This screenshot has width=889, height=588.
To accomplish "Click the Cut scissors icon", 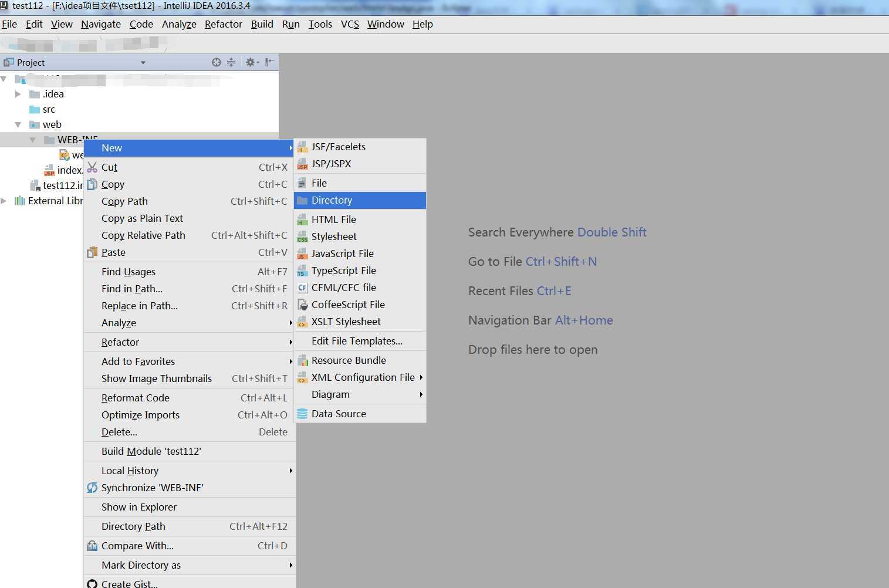I will click(92, 167).
